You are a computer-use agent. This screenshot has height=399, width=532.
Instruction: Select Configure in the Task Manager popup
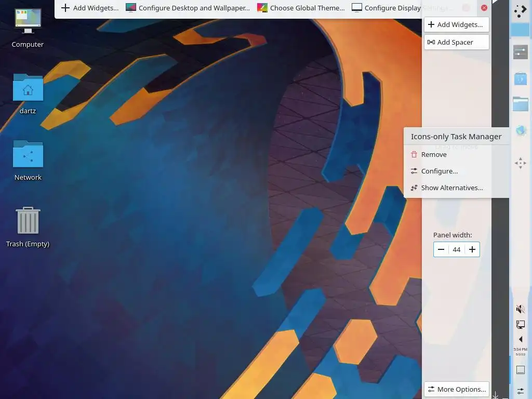point(456,171)
